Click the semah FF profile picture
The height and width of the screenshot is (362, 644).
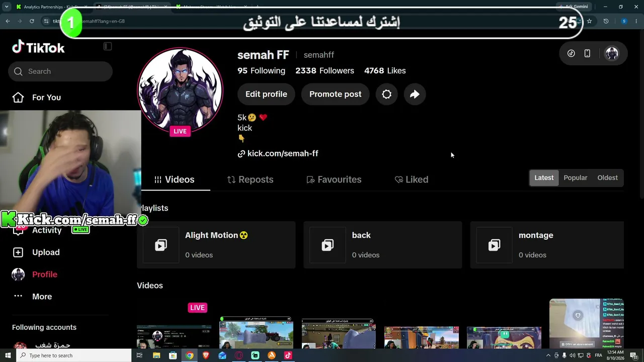[180, 90]
